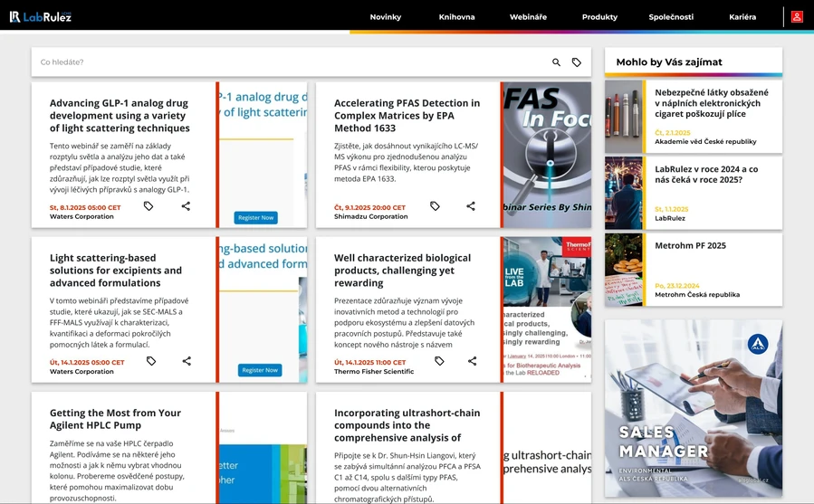
Task: Click the fireworks lab article thumbnail
Action: 624,193
